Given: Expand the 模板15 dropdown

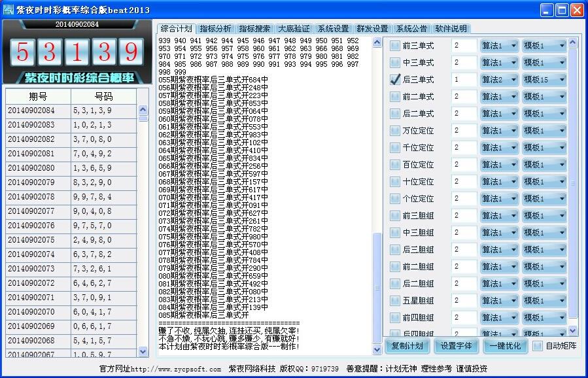Looking at the screenshot, I should [544, 80].
